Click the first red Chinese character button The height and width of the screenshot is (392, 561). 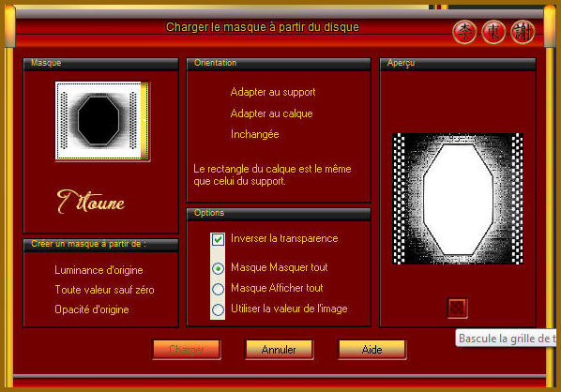[464, 32]
